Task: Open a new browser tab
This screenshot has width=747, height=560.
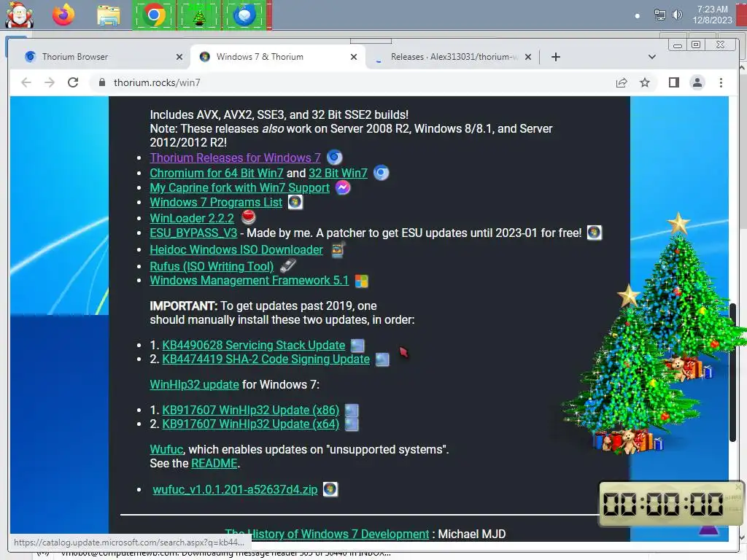Action: point(555,57)
